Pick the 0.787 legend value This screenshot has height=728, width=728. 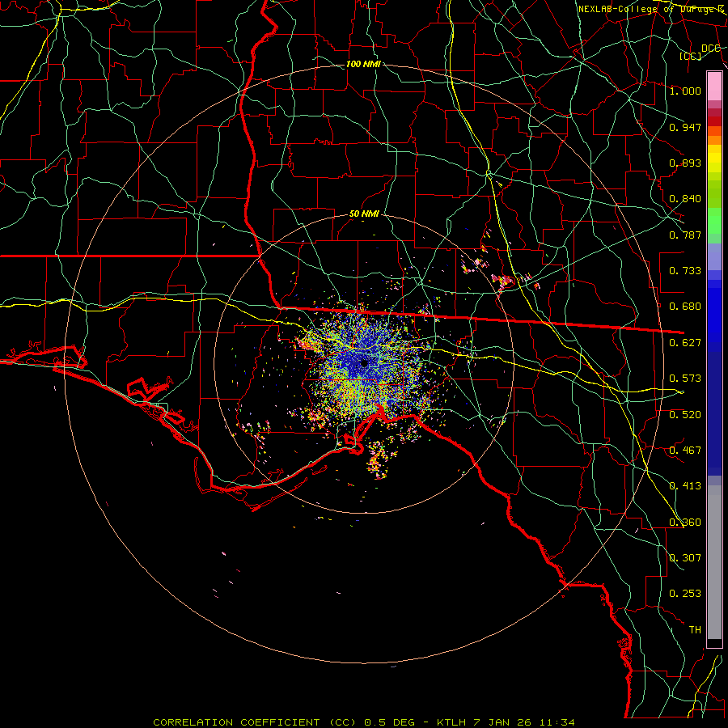(685, 235)
